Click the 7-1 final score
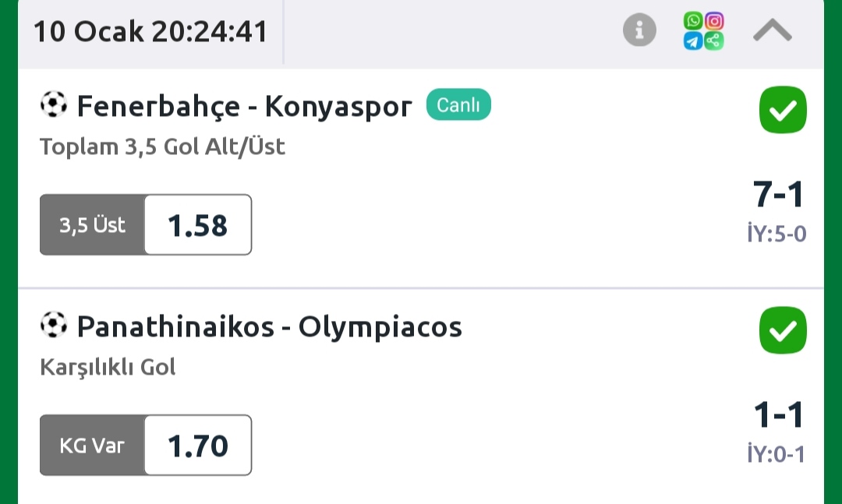 coord(778,194)
